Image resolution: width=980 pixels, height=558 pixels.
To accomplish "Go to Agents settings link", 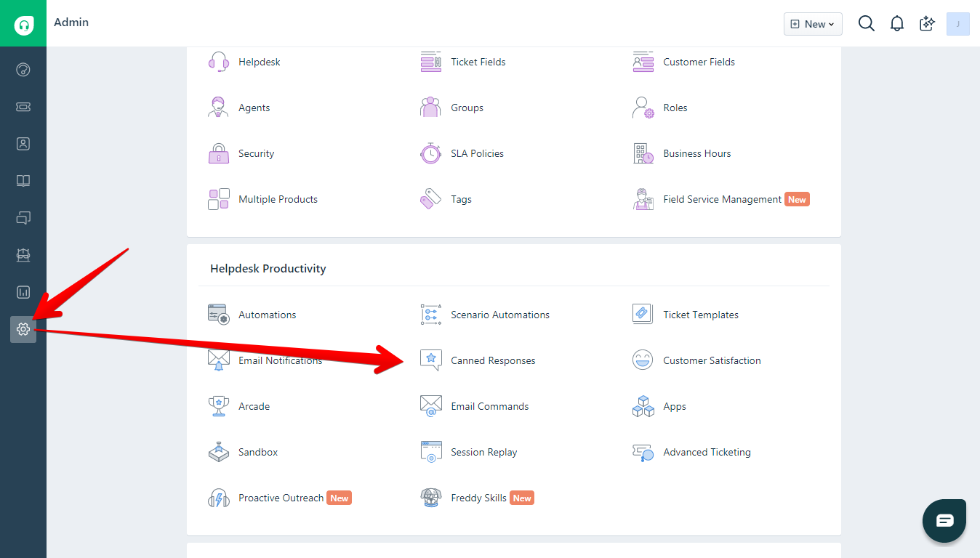I will [254, 108].
